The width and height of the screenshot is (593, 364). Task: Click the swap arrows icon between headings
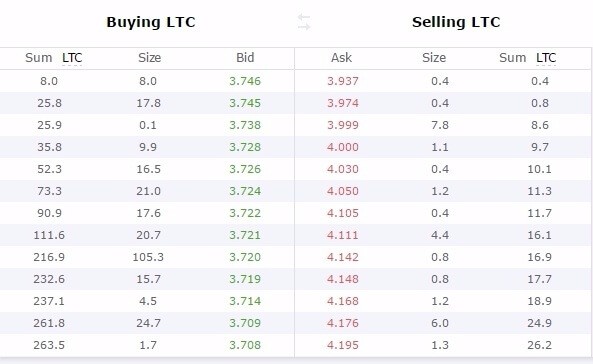[x=304, y=22]
